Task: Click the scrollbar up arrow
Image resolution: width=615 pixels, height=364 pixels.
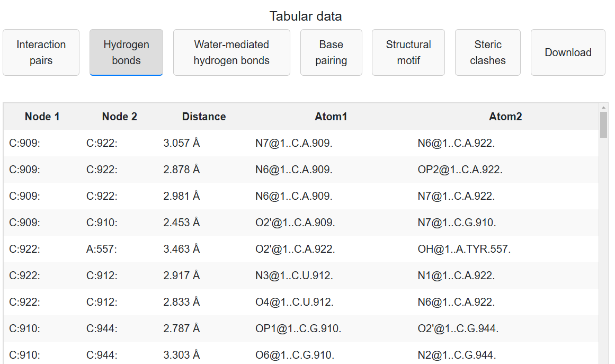Action: click(x=603, y=108)
